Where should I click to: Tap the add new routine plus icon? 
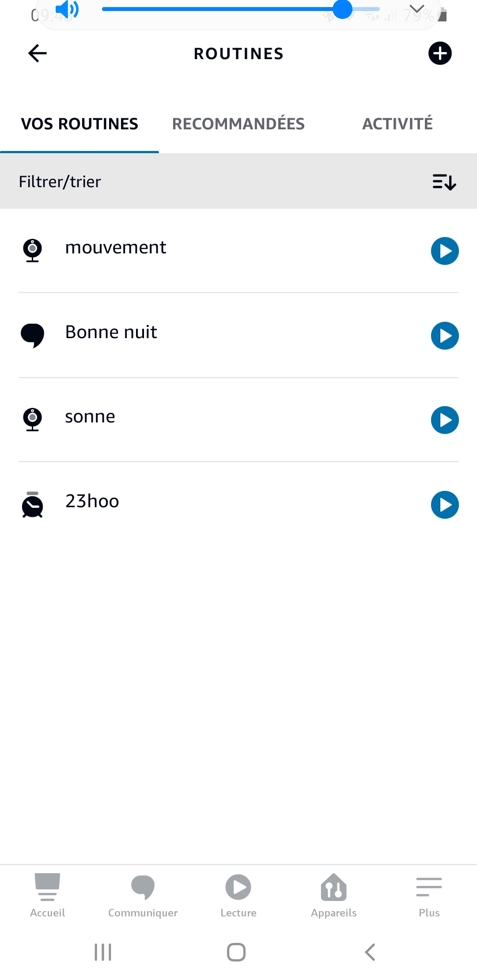440,53
